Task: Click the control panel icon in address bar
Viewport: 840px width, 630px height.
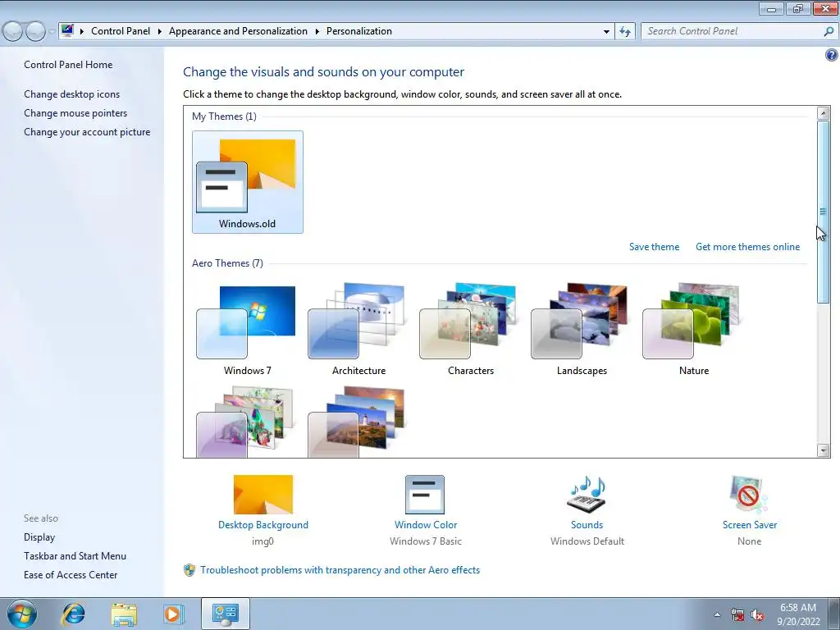Action: (67, 30)
